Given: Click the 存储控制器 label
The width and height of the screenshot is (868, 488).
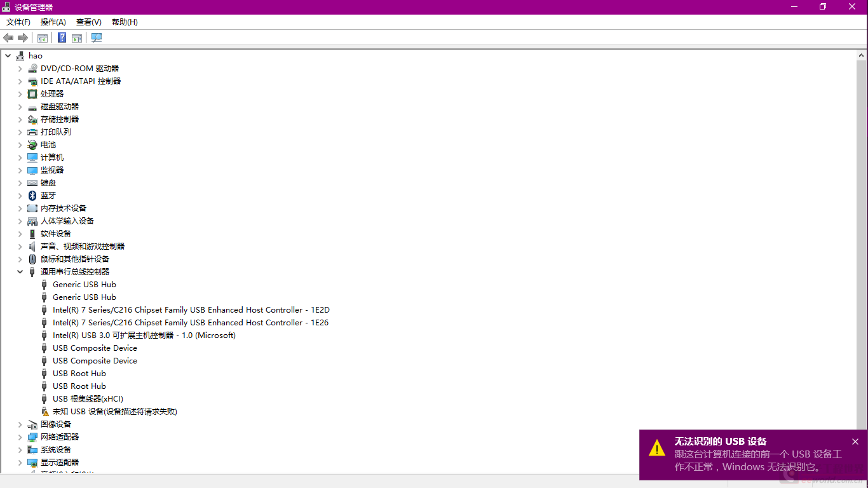Looking at the screenshot, I should point(60,119).
